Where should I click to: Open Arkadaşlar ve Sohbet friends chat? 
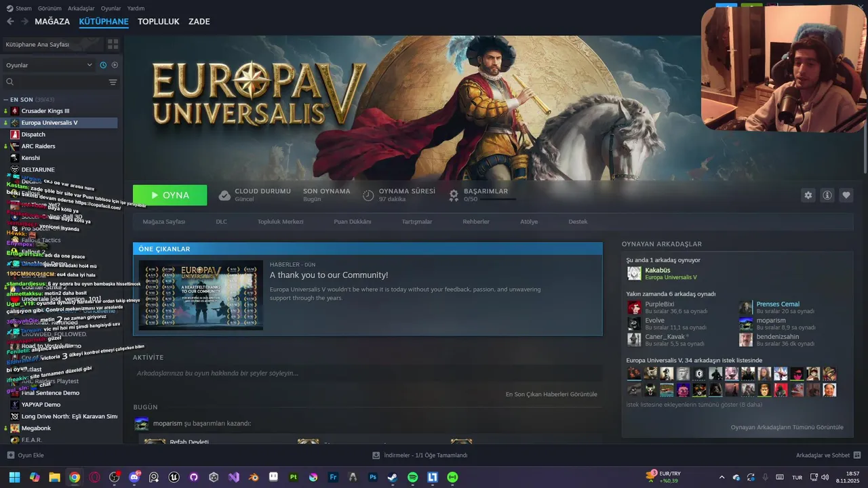click(828, 455)
